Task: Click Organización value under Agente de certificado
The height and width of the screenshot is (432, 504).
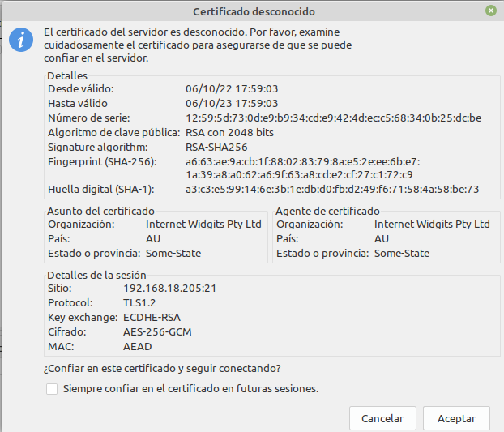Action: [432, 224]
